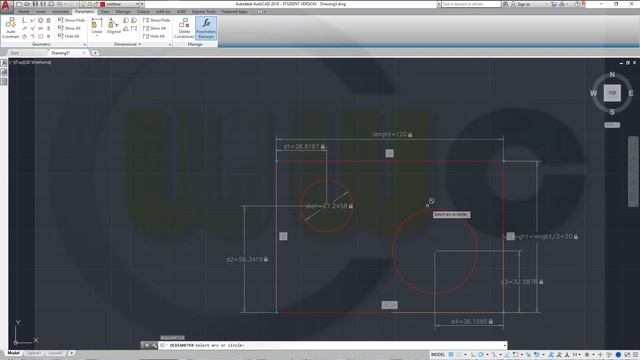Click the status bar customization menu icon
Viewport: 640px width, 360px height.
pos(635,355)
